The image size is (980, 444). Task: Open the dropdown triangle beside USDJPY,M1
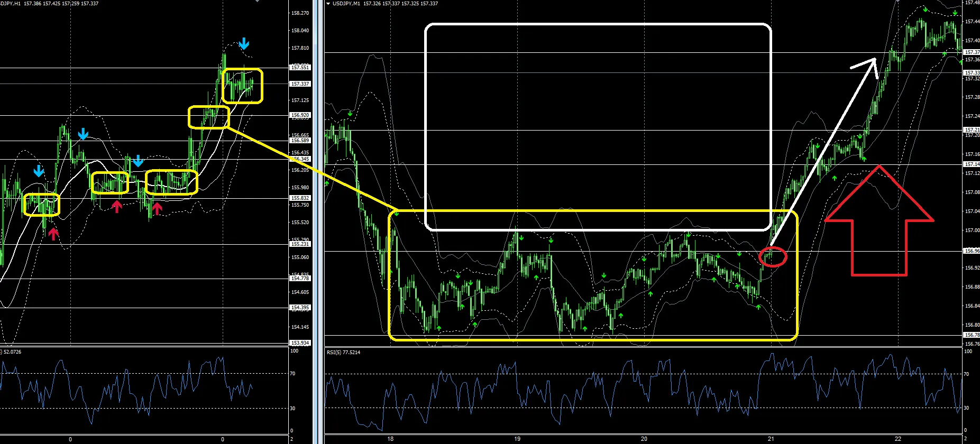pos(328,4)
